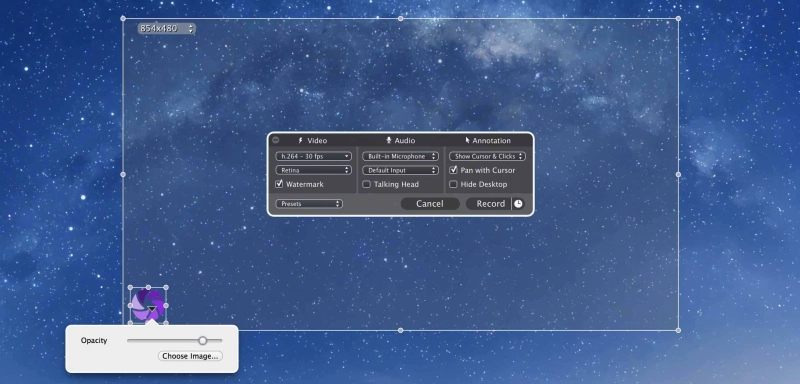Viewport: 800px width, 384px height.
Task: Open the Built-in Microphone dropdown
Action: point(401,156)
